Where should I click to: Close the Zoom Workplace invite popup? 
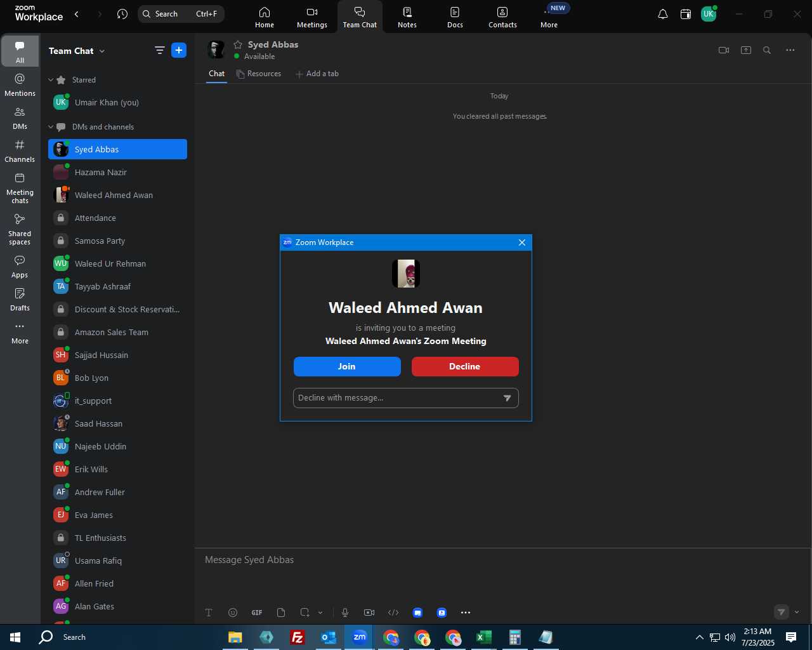[x=522, y=242]
